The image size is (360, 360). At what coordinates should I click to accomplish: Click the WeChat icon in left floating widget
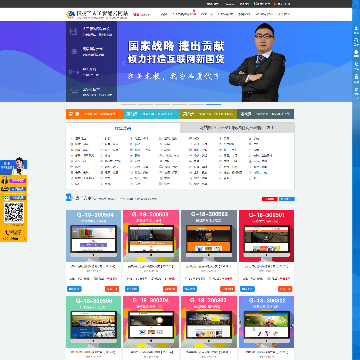5,197
